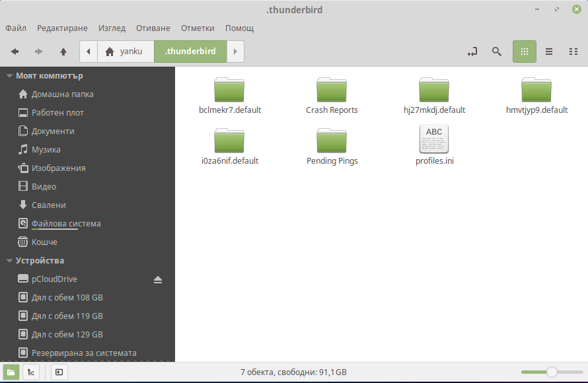The height and width of the screenshot is (383, 588).
Task: Select the profiles.ini file
Action: pyautogui.click(x=434, y=145)
